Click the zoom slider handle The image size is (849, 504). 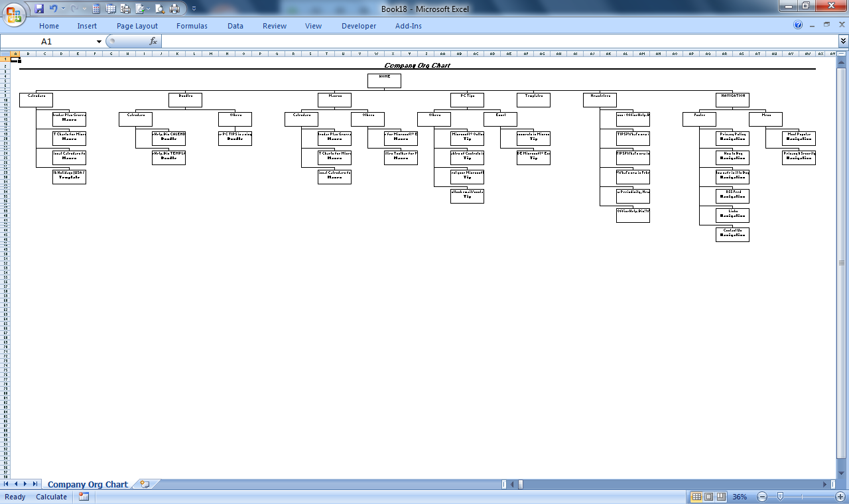click(781, 497)
